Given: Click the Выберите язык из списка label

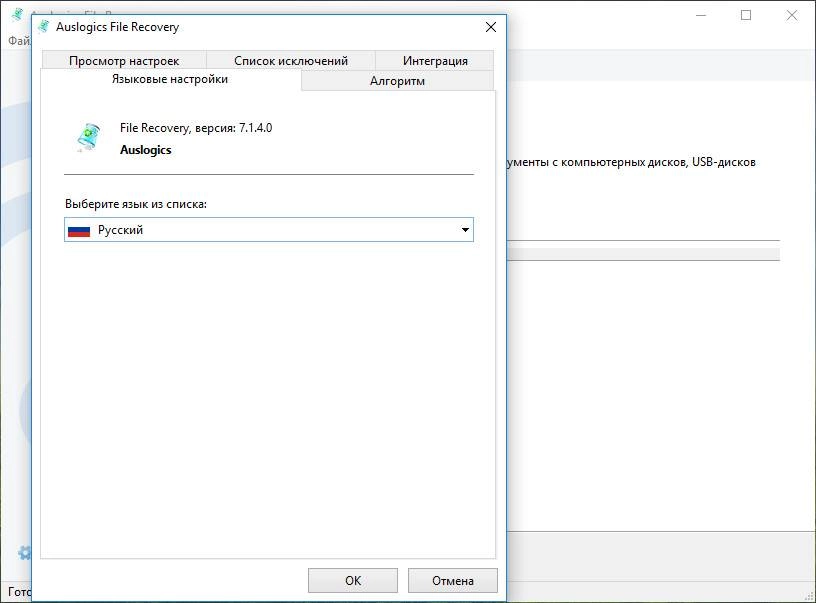Looking at the screenshot, I should (x=136, y=204).
